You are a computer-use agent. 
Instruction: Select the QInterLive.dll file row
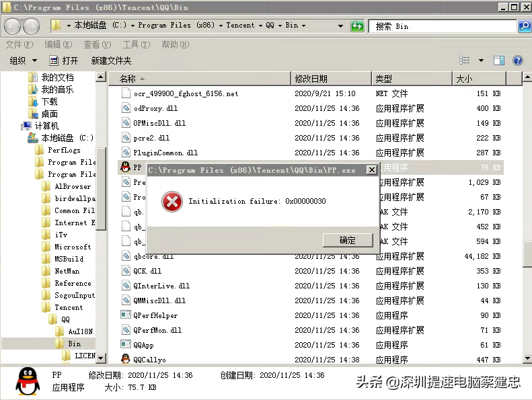pos(311,285)
